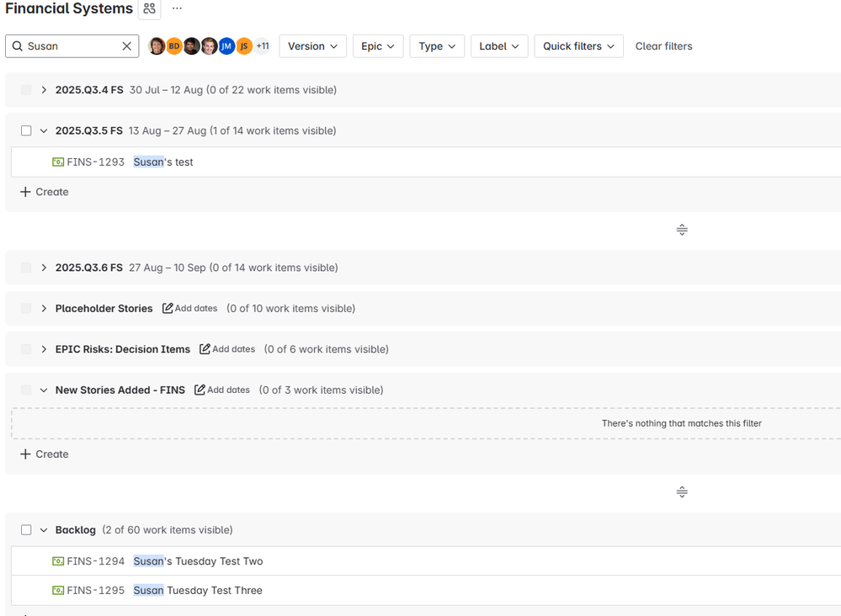
Task: Expand the 2025.Q3.4 FS sprint
Action: [x=44, y=89]
